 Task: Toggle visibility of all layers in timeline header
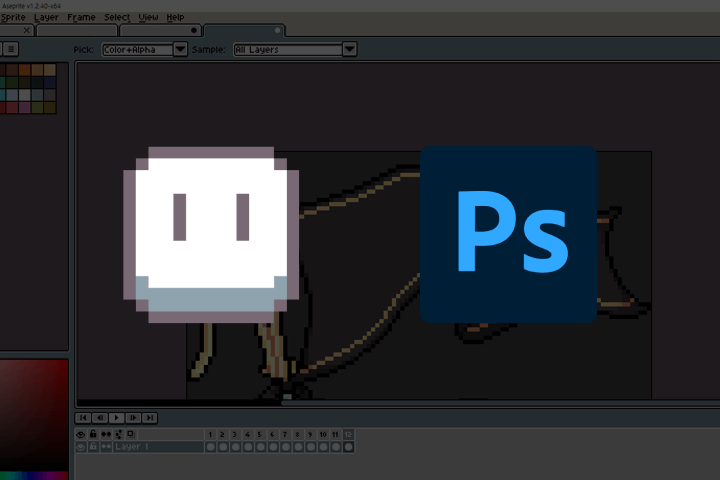81,434
